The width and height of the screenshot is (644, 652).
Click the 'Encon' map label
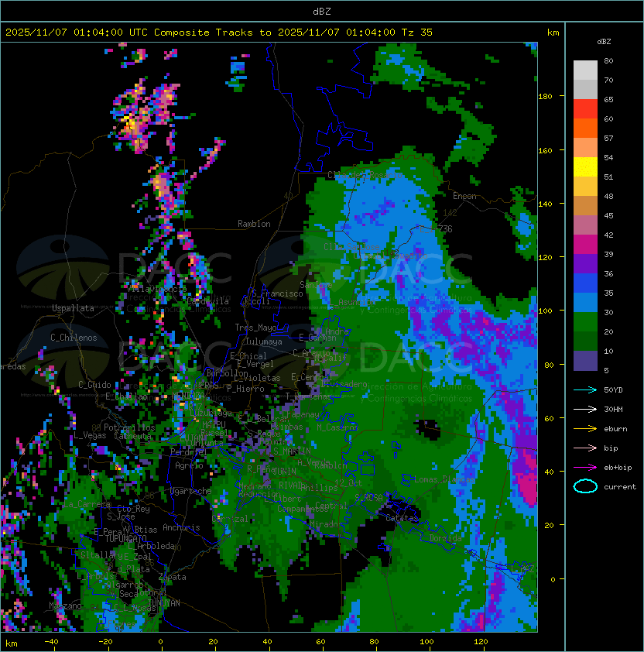(x=464, y=196)
